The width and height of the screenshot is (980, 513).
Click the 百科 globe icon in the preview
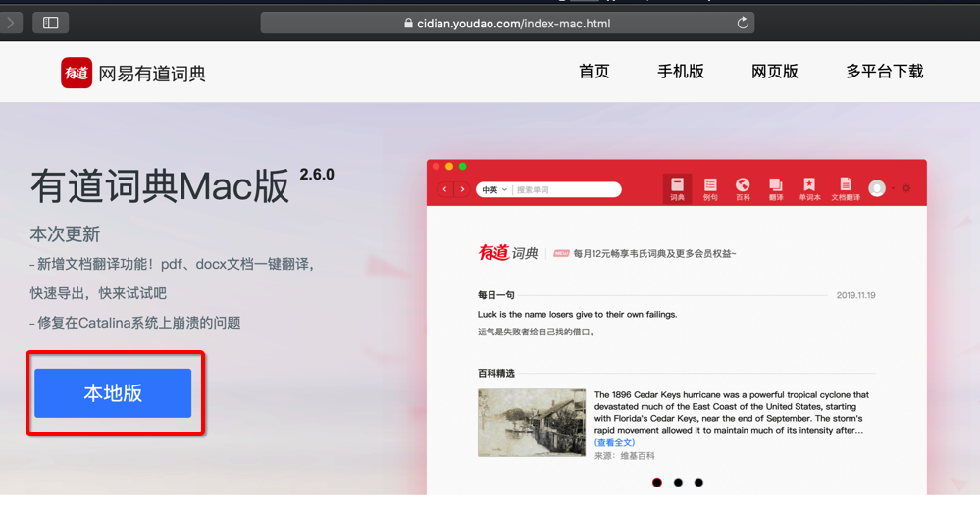[x=743, y=188]
